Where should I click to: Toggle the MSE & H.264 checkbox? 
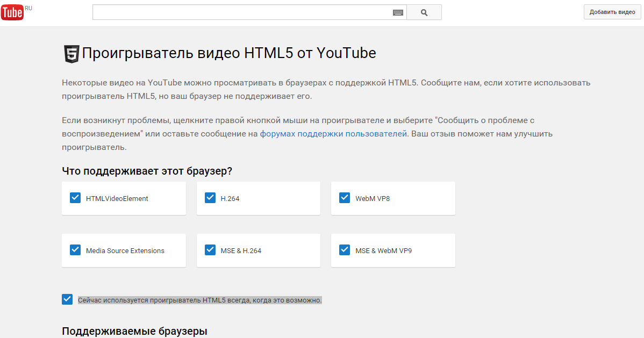210,250
